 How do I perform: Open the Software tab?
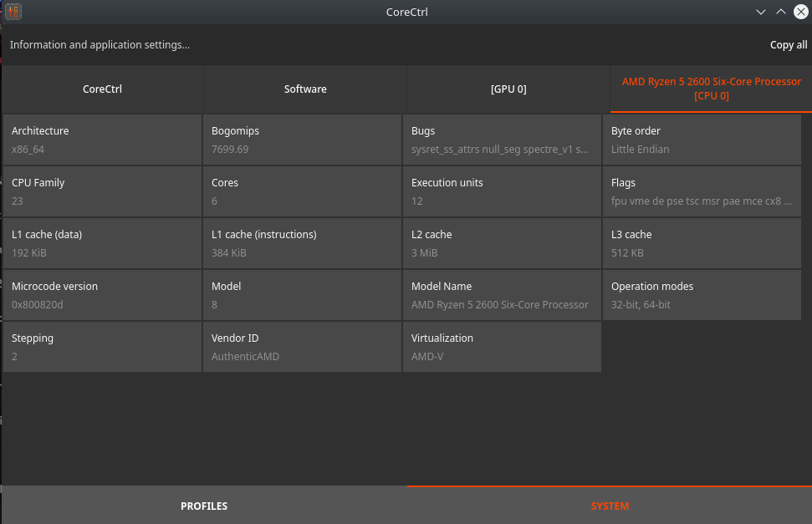(305, 89)
